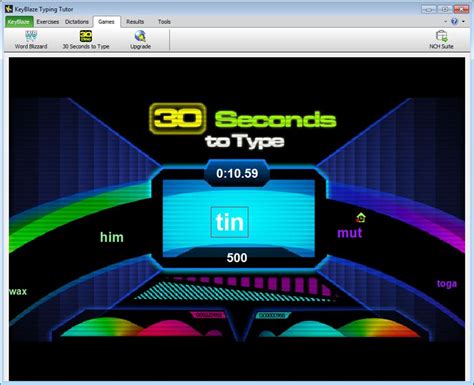Click the 30 Seconds to Type title logo
This screenshot has width=474, height=385.
[243, 126]
